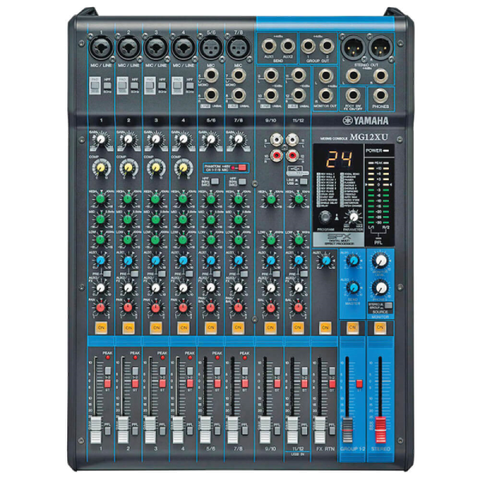
Task: Click GROUP OUT jack 2
Action: click(x=326, y=46)
